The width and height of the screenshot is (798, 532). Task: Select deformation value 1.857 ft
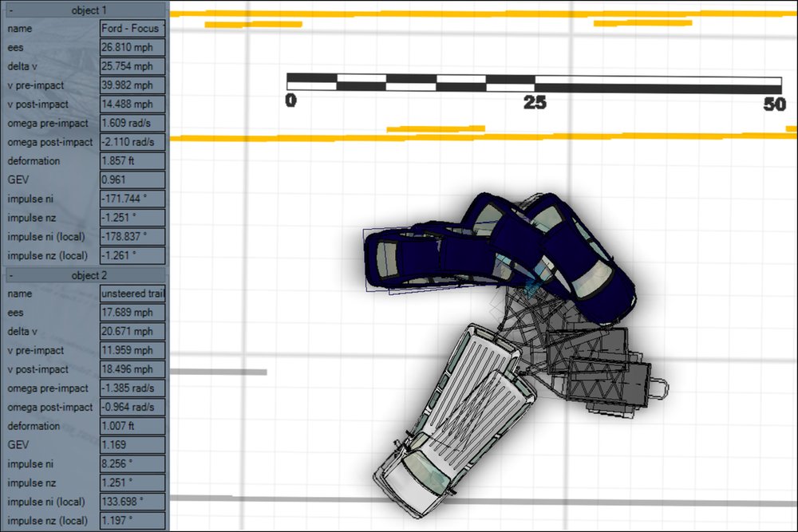point(132,161)
